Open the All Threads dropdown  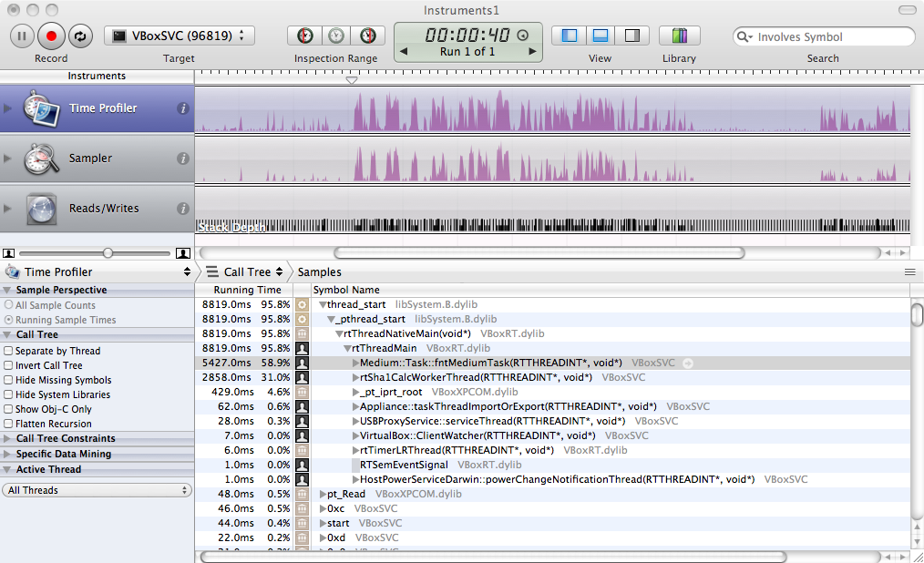98,490
